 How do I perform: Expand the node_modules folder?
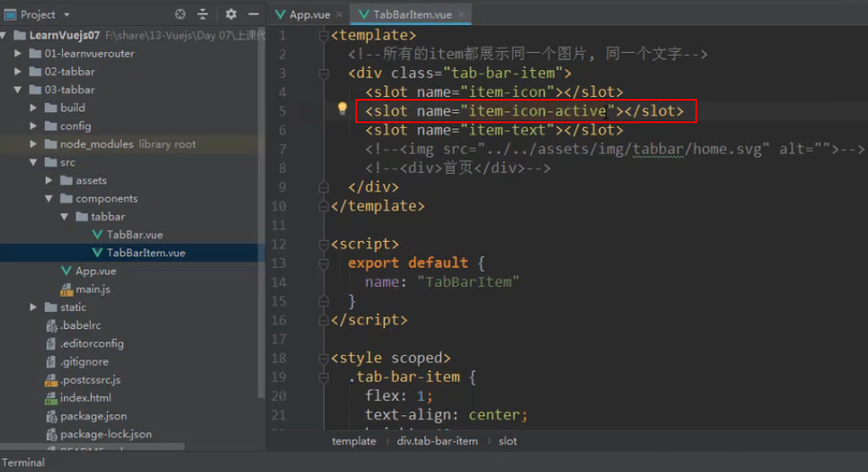(x=33, y=144)
